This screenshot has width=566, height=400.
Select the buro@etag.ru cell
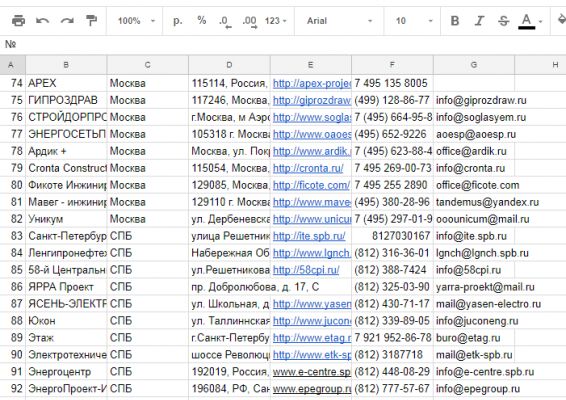point(474,338)
